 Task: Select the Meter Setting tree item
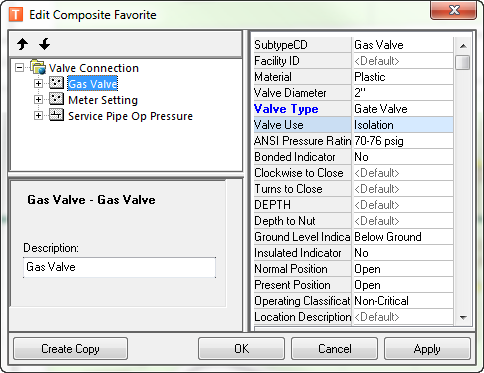[x=103, y=100]
